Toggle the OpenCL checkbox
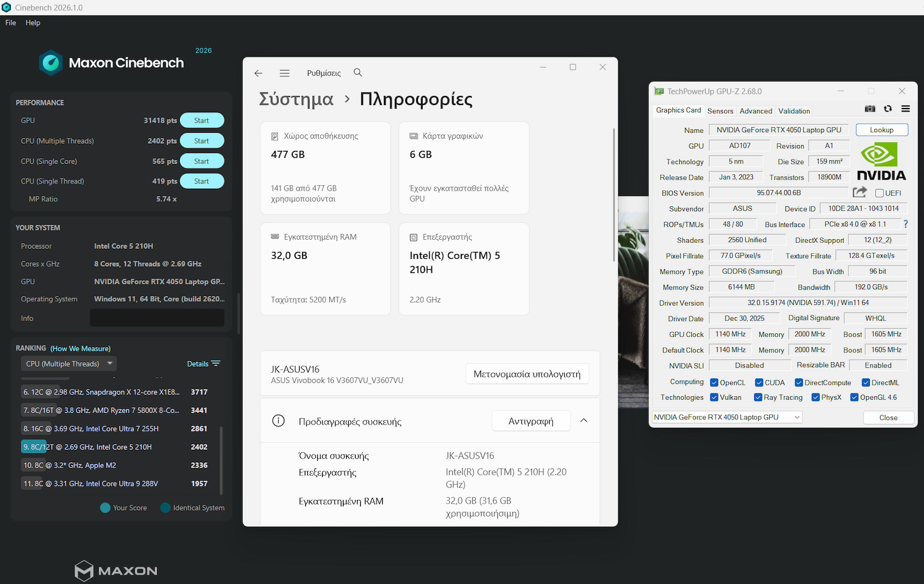 click(x=714, y=382)
